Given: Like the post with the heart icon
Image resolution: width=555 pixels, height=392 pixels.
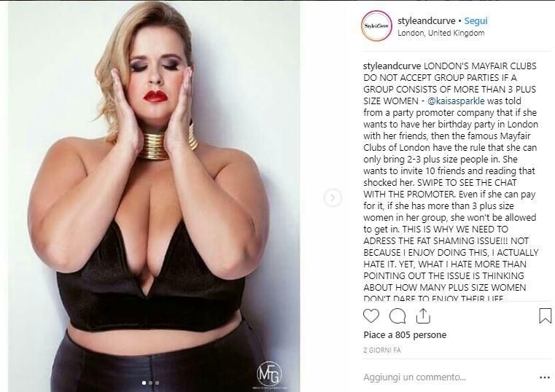Looking at the screenshot, I should 371,315.
